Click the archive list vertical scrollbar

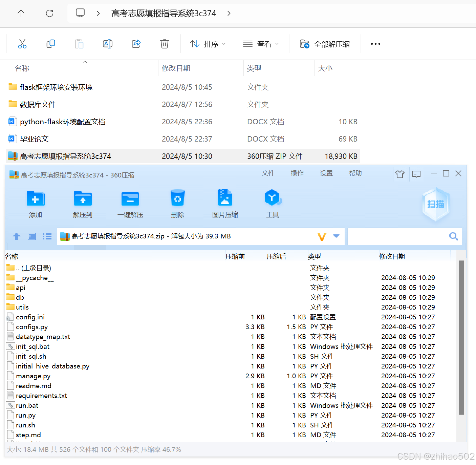(x=461, y=338)
